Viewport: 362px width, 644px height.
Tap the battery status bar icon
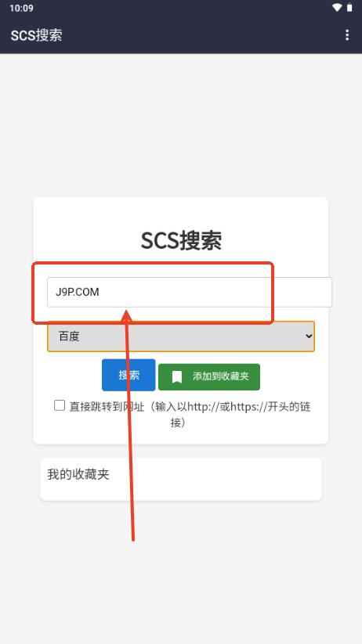[x=349, y=8]
